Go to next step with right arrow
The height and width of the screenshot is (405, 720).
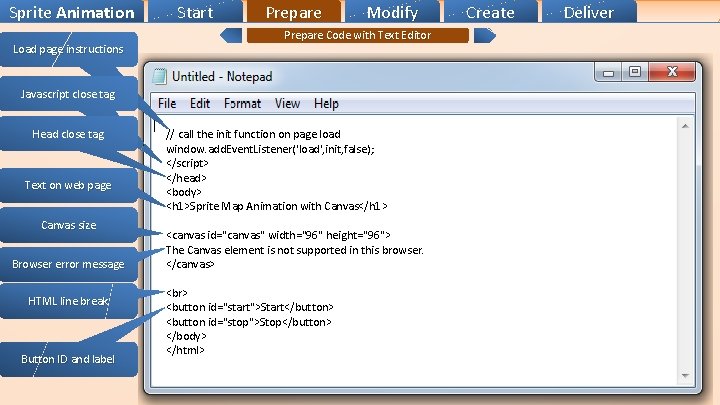pos(485,35)
